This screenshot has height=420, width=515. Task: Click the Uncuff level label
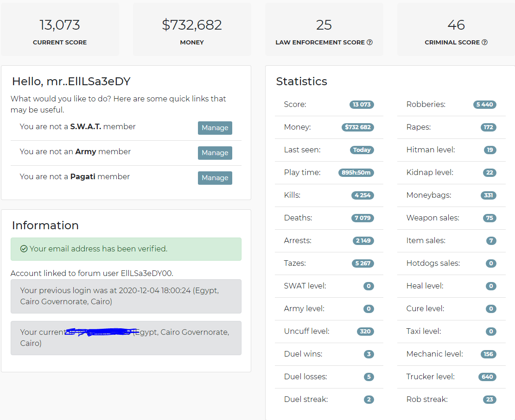click(x=307, y=332)
